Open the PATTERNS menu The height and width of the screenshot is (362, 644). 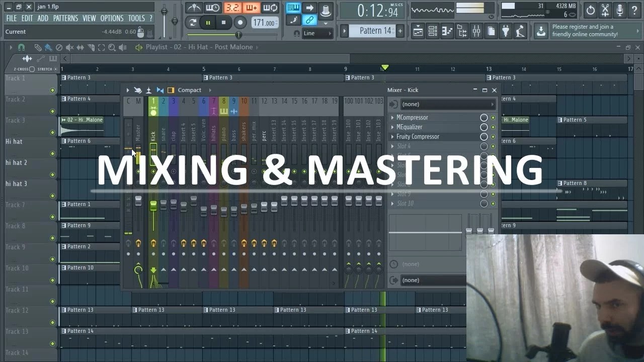click(65, 18)
